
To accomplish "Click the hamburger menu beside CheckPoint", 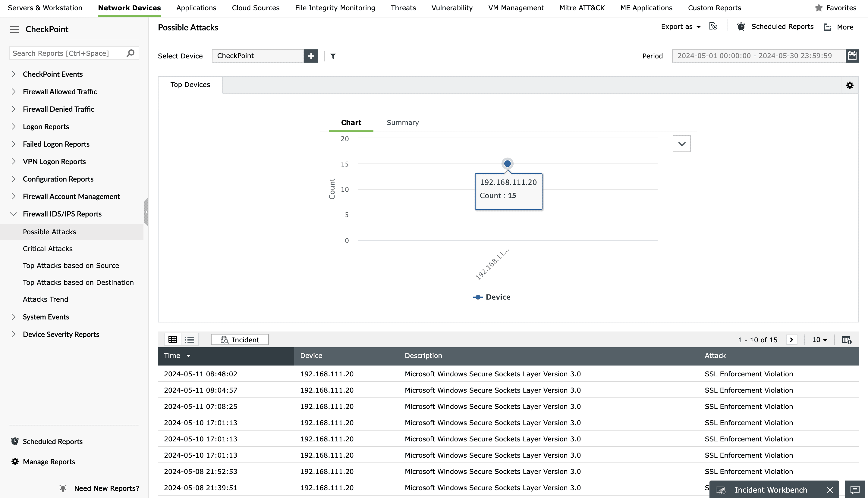I will coord(14,30).
